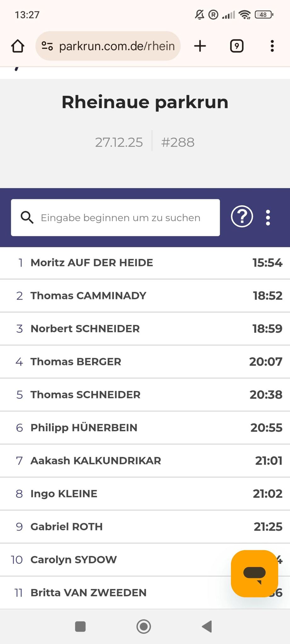290x644 pixels.
Task: Click the parkrun.com.de address bar
Action: click(x=117, y=46)
